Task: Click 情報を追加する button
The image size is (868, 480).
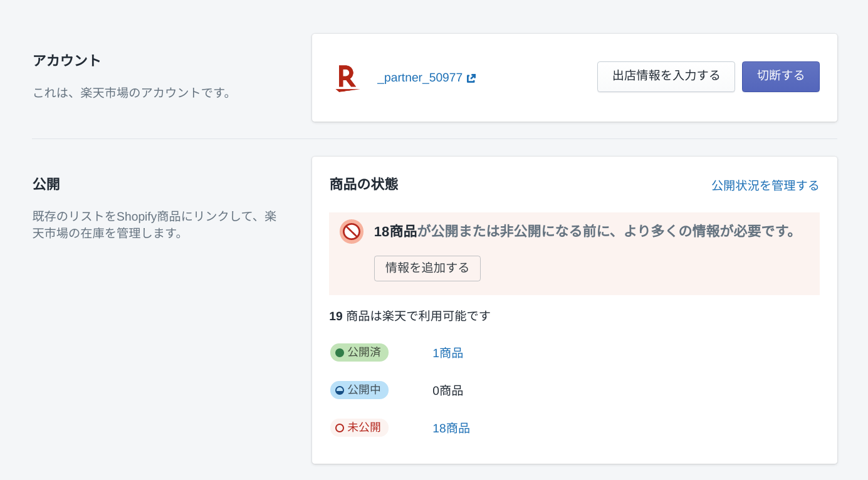Action: tap(427, 268)
